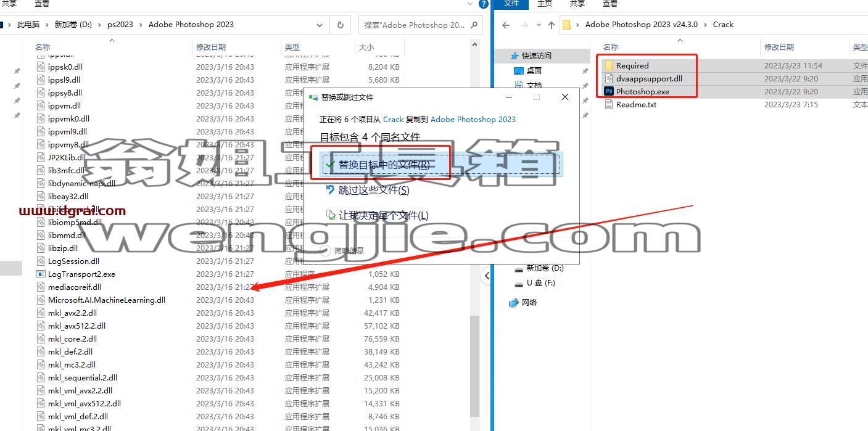
Task: Open the 共享 tab in right window
Action: tap(577, 3)
